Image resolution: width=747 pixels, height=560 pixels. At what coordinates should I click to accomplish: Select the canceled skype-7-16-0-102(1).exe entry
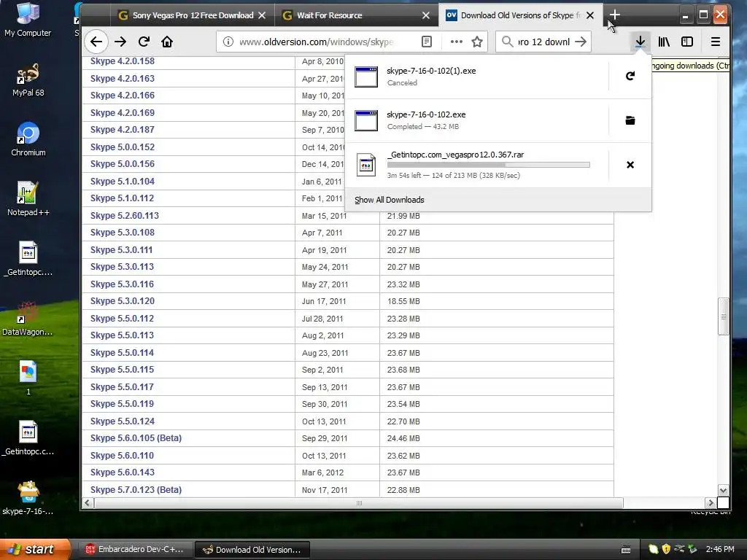[x=476, y=76]
